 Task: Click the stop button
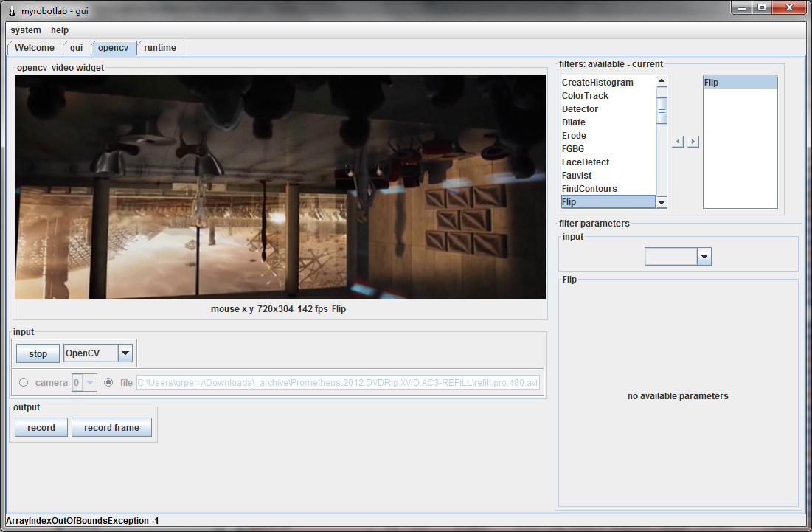[38, 353]
